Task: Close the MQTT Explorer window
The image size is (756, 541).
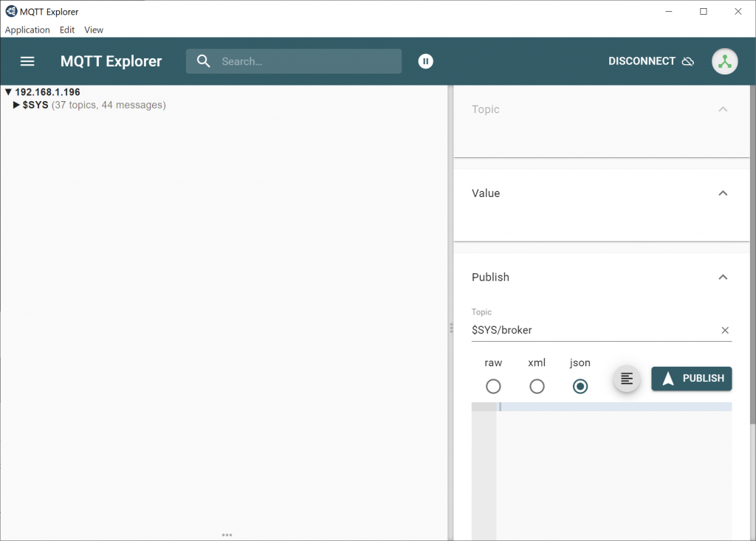Action: point(738,11)
